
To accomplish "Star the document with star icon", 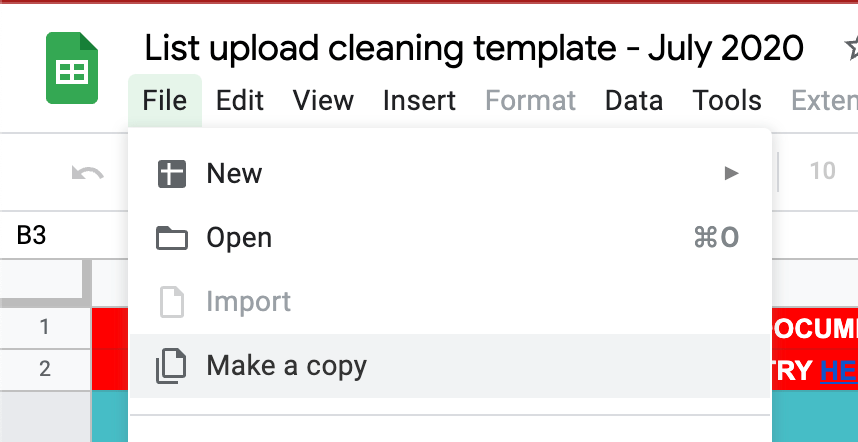I will pos(851,48).
